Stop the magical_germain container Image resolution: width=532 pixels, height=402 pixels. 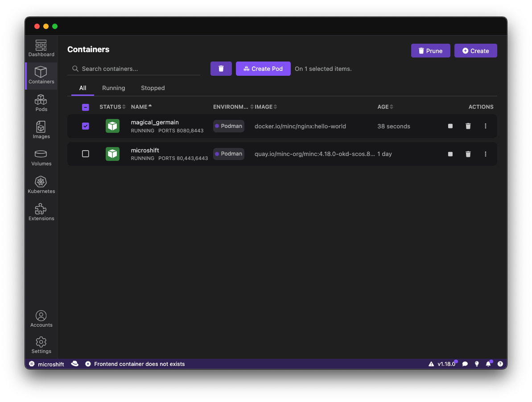click(x=450, y=126)
